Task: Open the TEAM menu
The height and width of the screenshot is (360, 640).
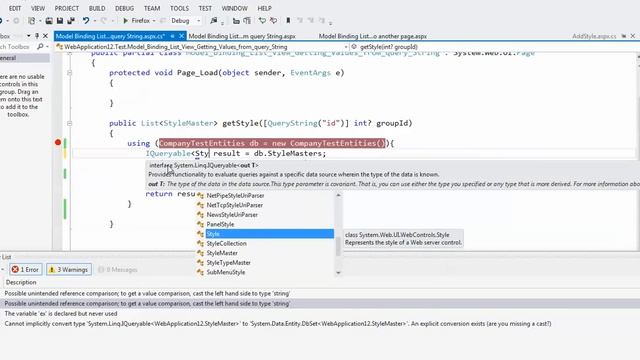Action: [151, 8]
